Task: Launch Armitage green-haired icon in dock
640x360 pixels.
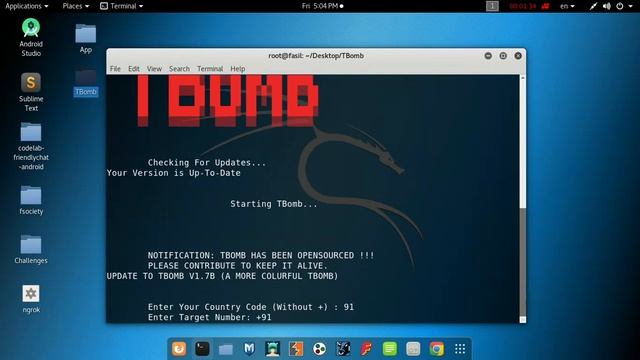Action: [273, 349]
